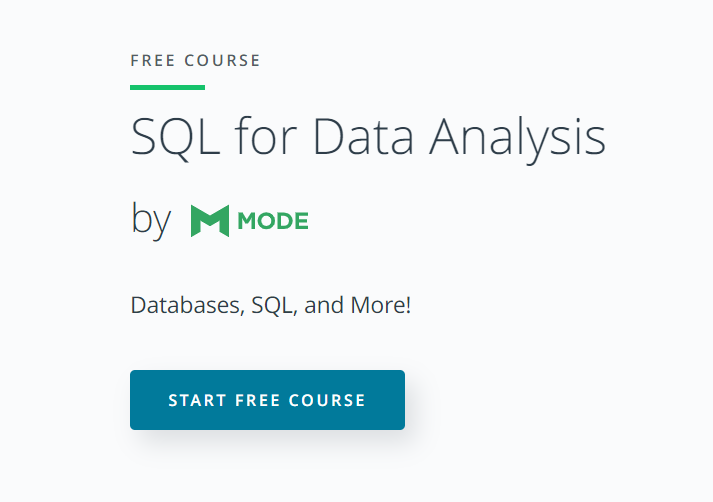The width and height of the screenshot is (713, 502).
Task: Click the word More! in the tagline
Action: [x=381, y=305]
